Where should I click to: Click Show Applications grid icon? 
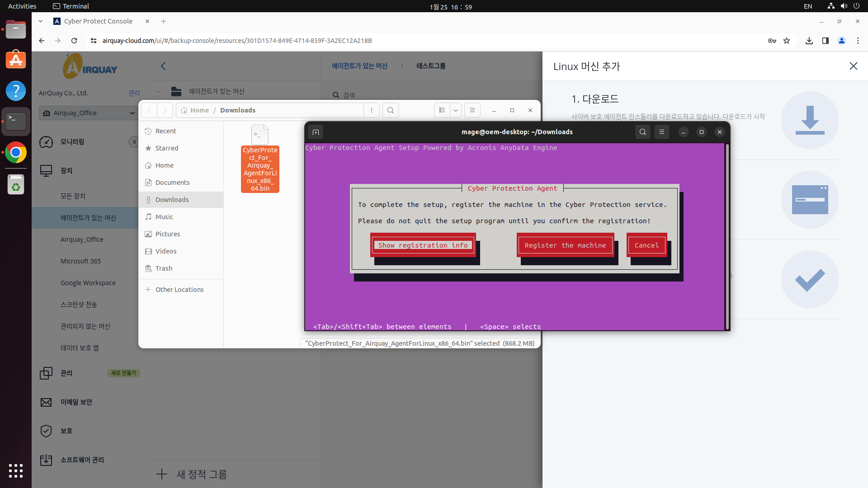tap(16, 470)
